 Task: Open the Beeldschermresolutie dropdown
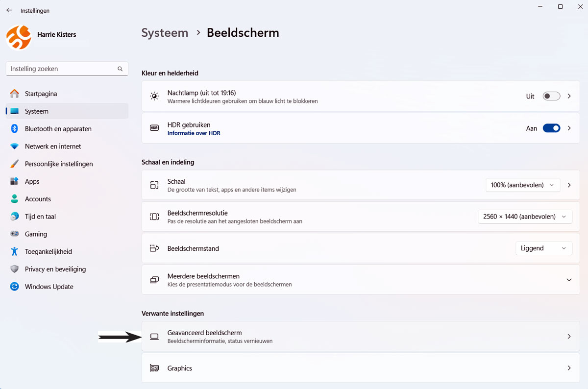pyautogui.click(x=525, y=216)
